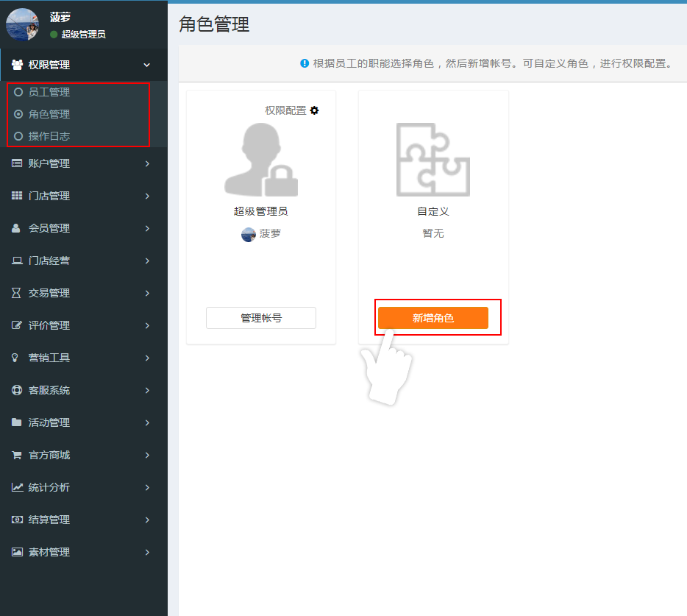Open the 交易管理 menu label
687x616 pixels.
pyautogui.click(x=49, y=294)
